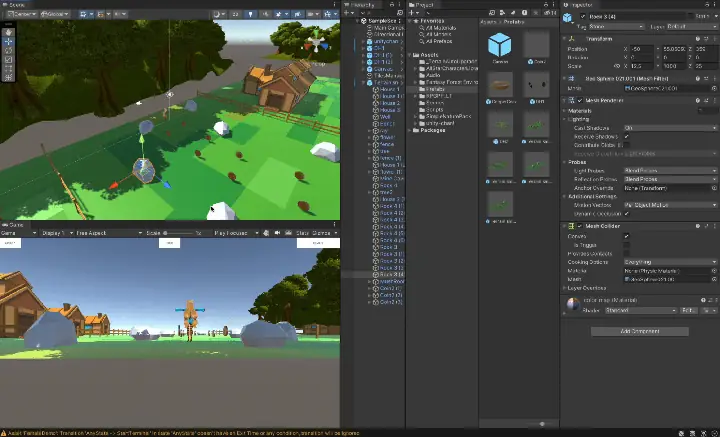720x437 pixels.
Task: Open the Transform component help icon
Action: coord(698,39)
